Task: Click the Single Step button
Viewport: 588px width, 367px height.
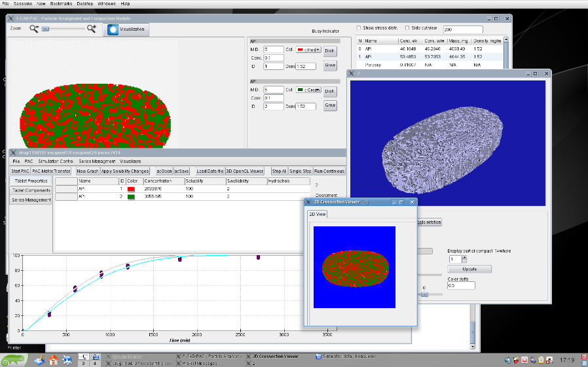Action: coord(301,171)
